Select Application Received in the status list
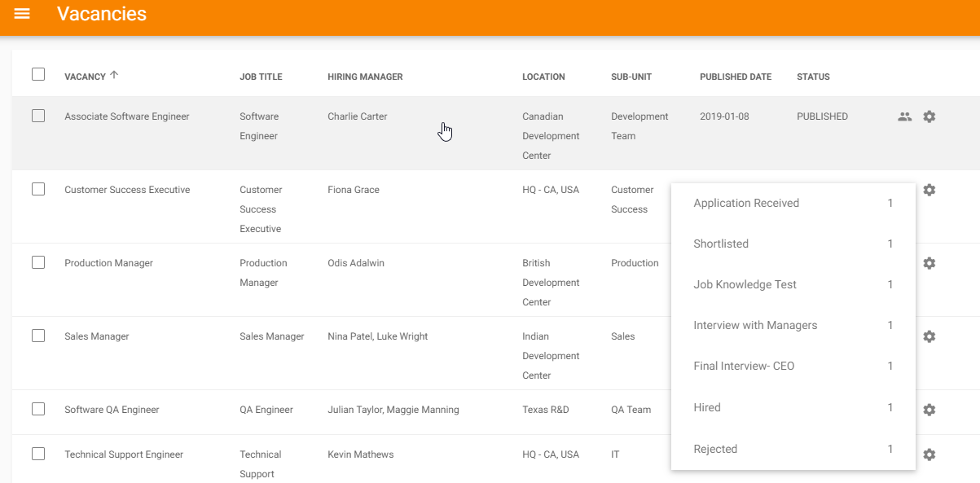 [746, 203]
